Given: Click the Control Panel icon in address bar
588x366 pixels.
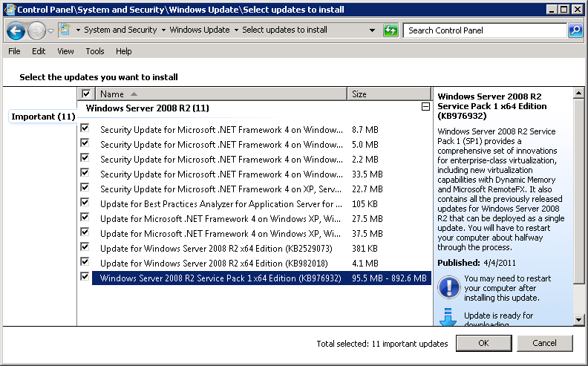Looking at the screenshot, I should click(65, 30).
